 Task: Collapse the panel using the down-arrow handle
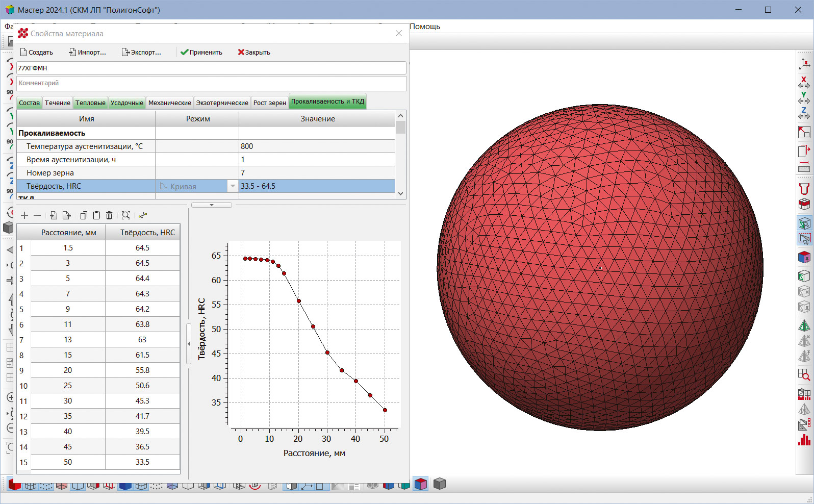[x=212, y=205]
